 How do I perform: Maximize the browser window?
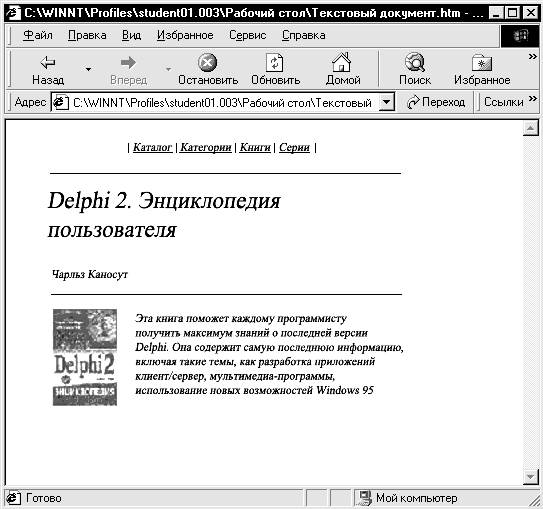point(512,13)
